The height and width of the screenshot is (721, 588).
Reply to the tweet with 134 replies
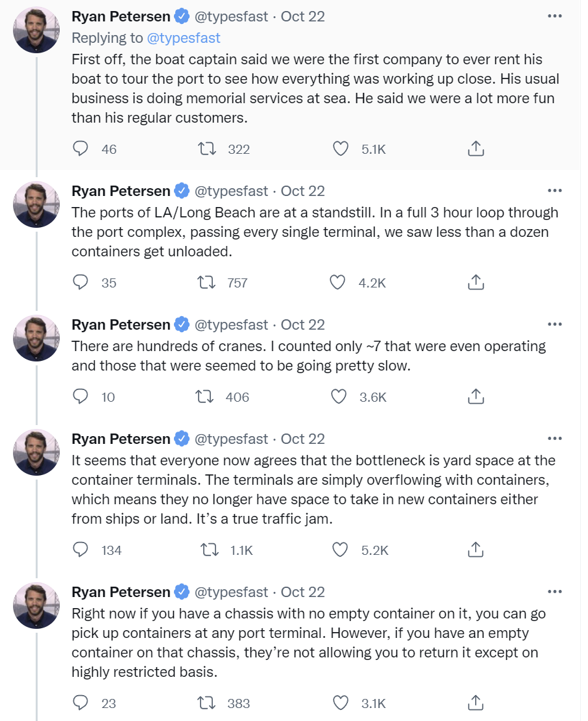(81, 550)
